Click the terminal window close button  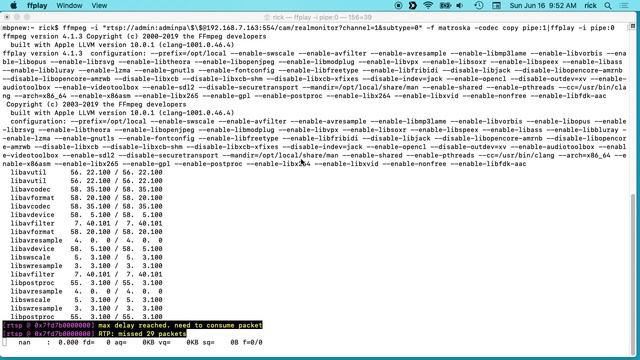coord(7,17)
